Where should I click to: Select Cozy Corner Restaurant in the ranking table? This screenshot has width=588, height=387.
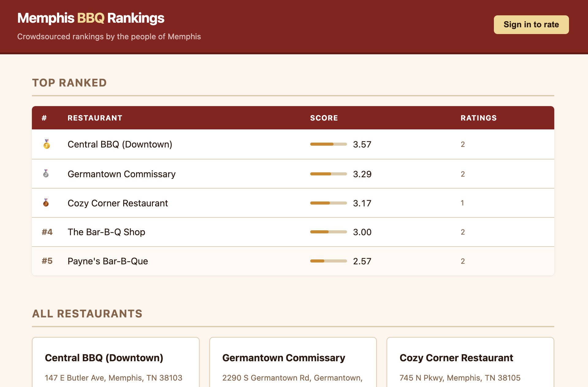click(118, 203)
